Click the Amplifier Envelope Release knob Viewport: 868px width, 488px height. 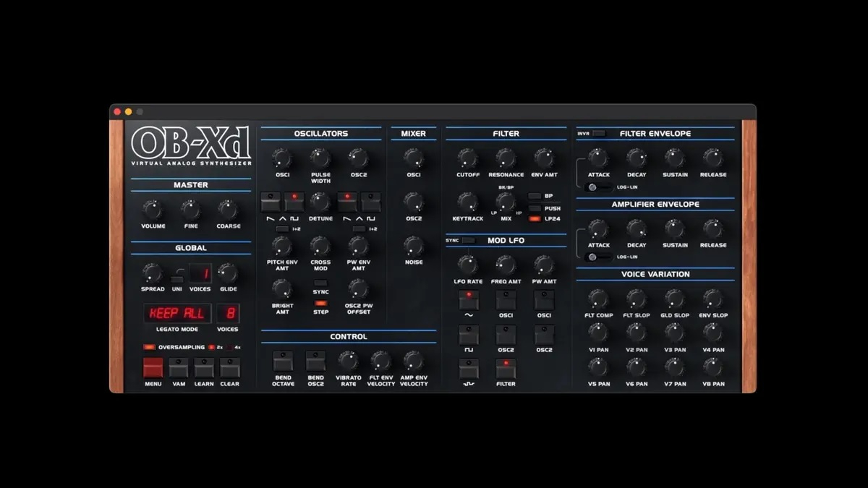[713, 229]
